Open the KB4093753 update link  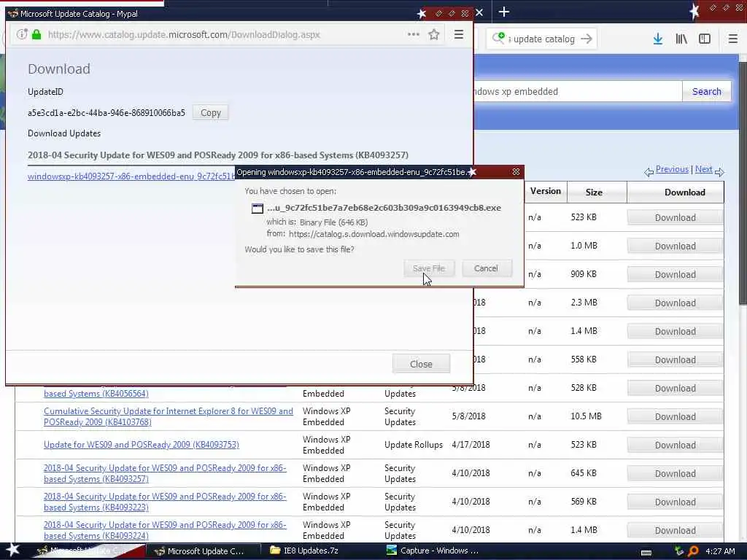(142, 445)
